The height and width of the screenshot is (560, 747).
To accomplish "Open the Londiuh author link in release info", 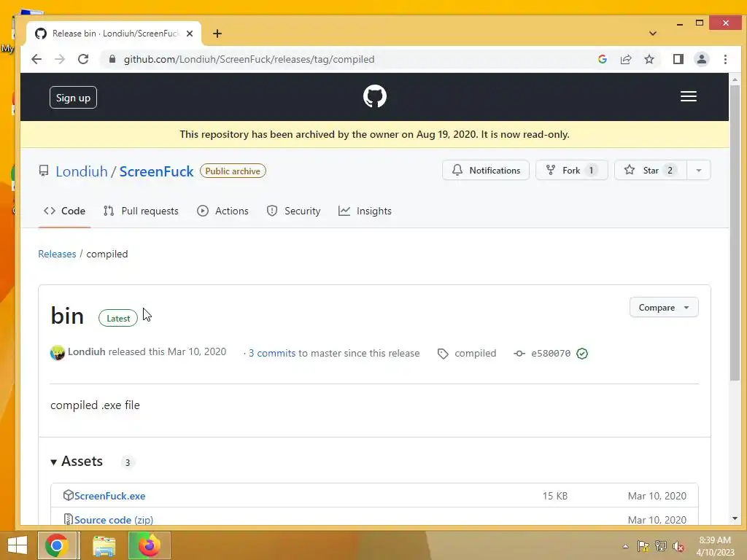I will tap(86, 351).
